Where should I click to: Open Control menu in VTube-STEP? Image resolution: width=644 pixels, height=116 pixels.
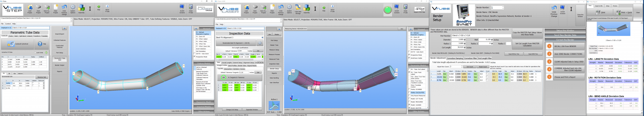(8, 24)
